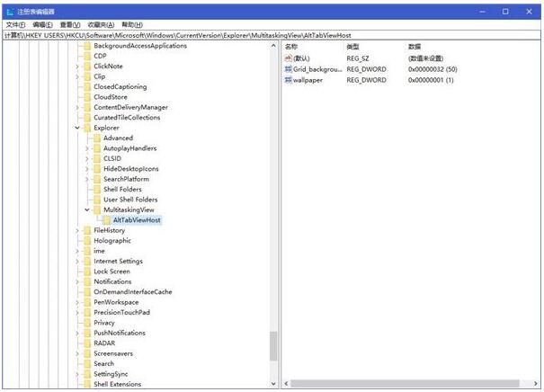Select the PenWorkspace folder icon
The image size is (544, 392).
(x=87, y=302)
